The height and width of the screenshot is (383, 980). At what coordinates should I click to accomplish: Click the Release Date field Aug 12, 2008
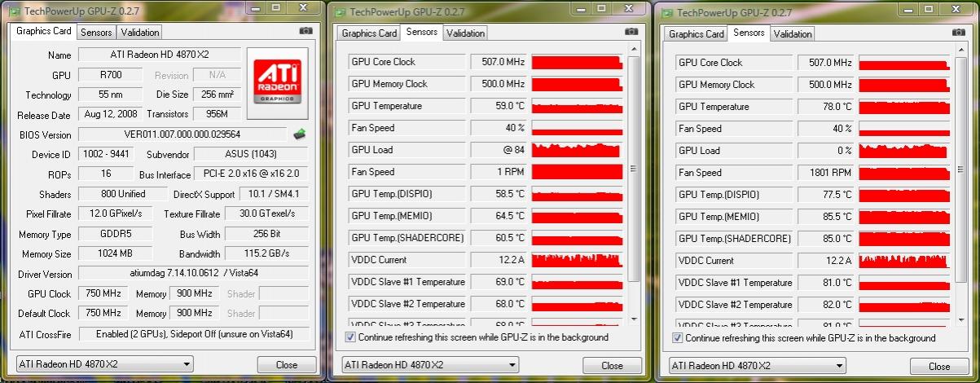[110, 115]
